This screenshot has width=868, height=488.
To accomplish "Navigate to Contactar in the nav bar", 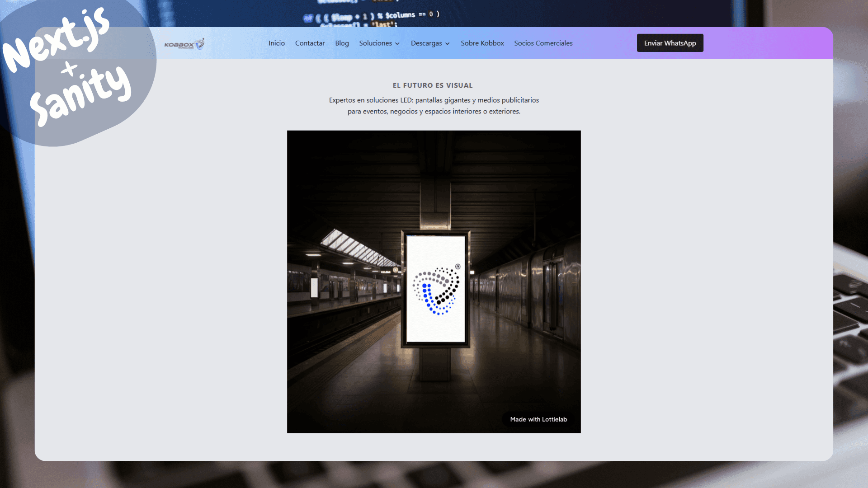I will (310, 43).
